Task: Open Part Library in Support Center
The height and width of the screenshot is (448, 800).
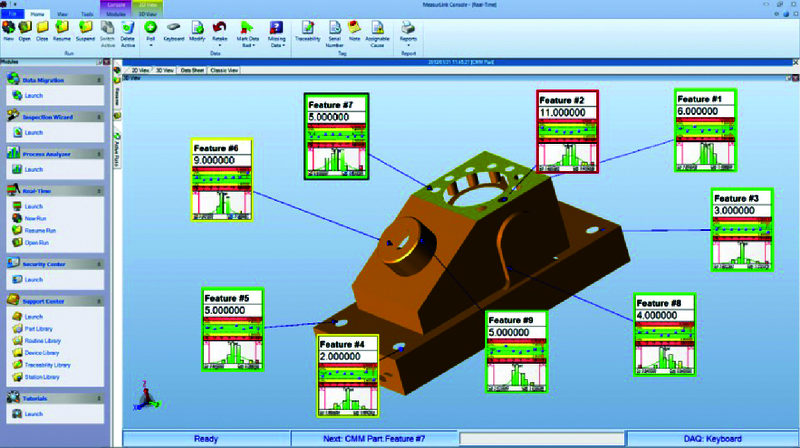Action: [39, 329]
